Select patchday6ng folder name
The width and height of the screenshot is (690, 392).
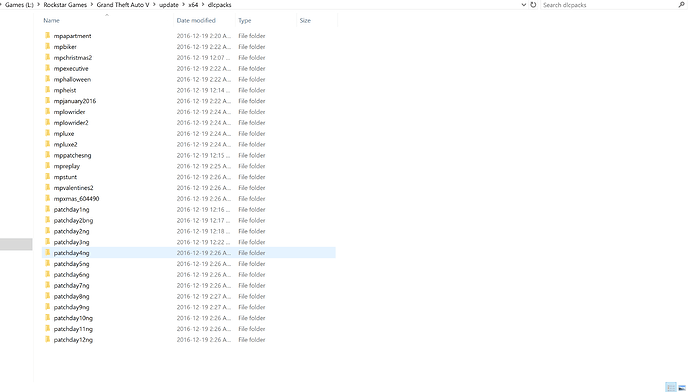pyautogui.click(x=71, y=275)
